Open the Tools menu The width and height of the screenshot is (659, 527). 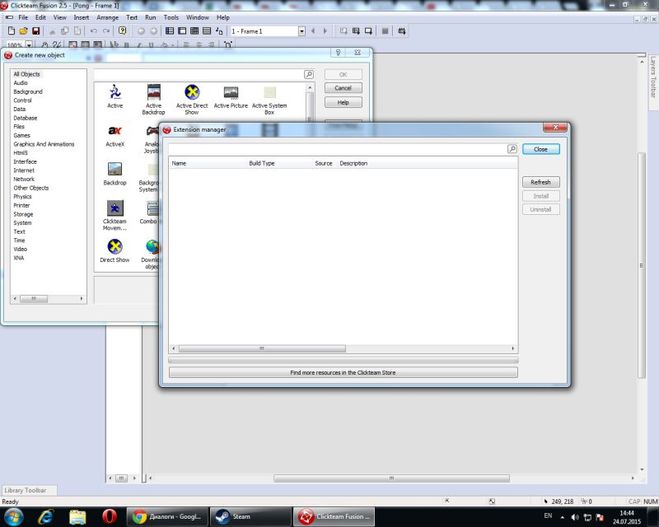click(x=172, y=17)
